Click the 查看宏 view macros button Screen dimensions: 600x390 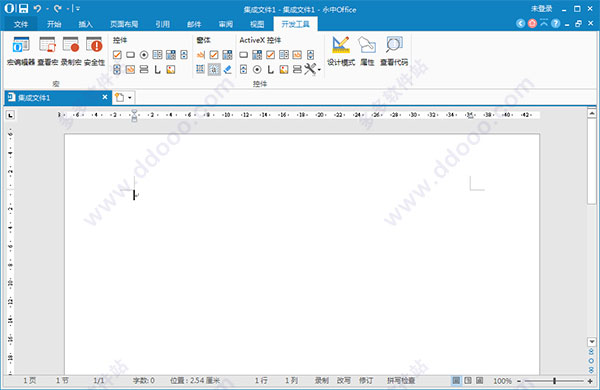[47, 51]
